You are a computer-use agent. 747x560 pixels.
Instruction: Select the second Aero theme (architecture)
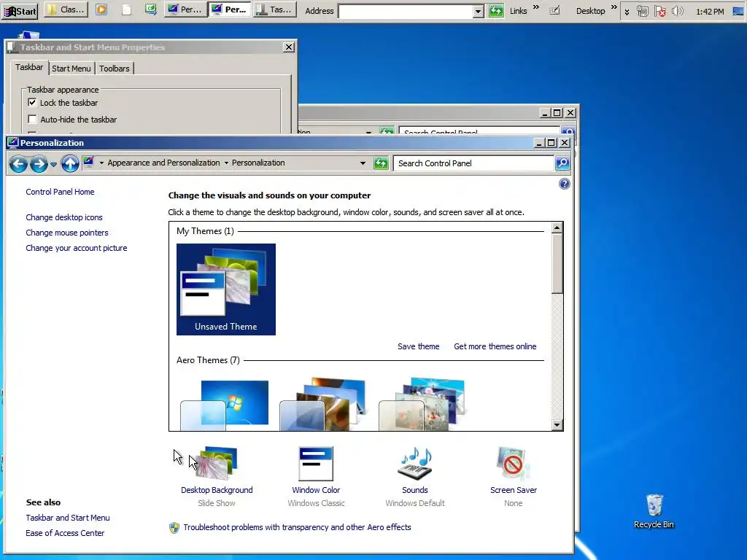[x=324, y=405]
